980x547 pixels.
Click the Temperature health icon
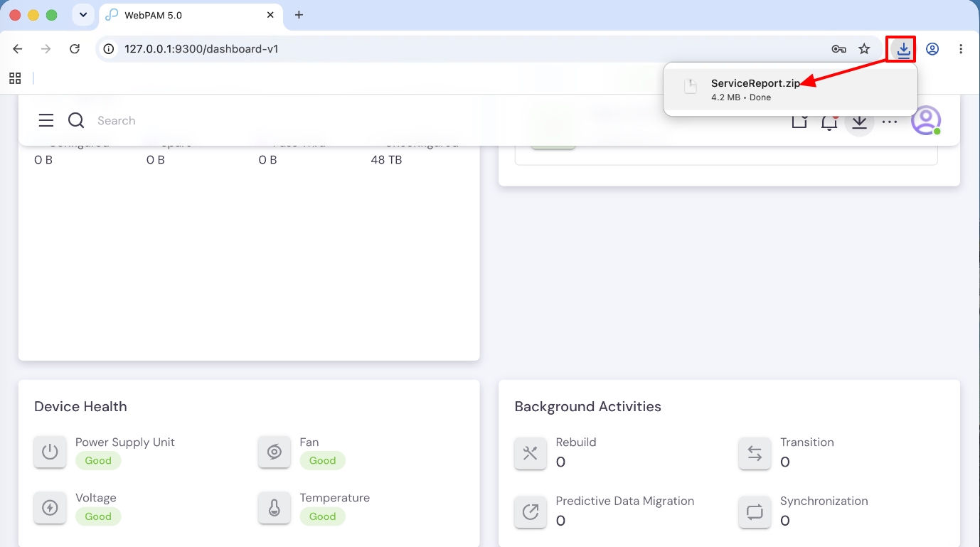tap(275, 507)
